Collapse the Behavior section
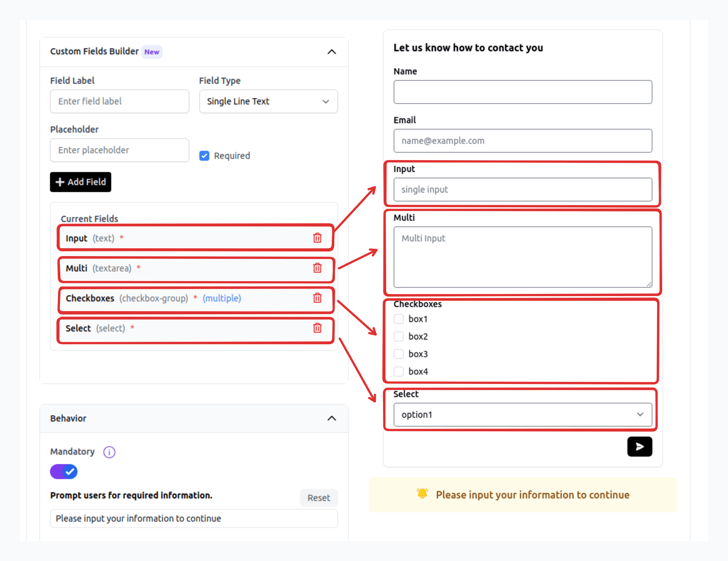Screen dimensions: 728x561 [331, 418]
